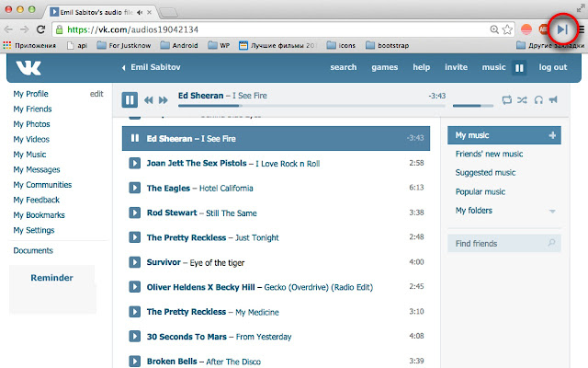Open My Bookmarks
This screenshot has width=588, height=368.
(39, 215)
